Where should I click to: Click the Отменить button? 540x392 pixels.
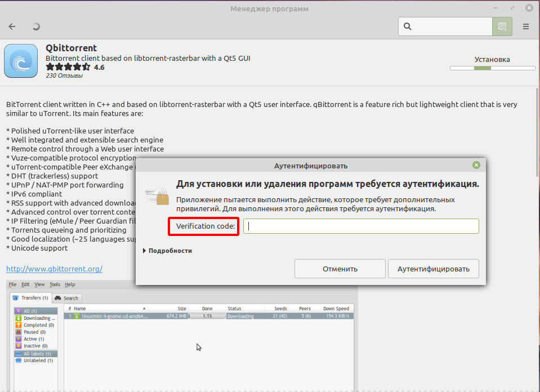[340, 269]
